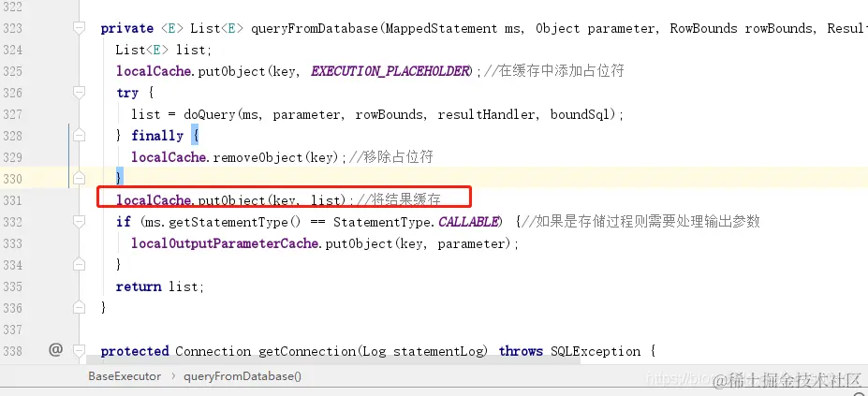Place cursor on EXECUTION_PLACEHOLDER constant
This screenshot has width=868, height=396.
click(390, 71)
